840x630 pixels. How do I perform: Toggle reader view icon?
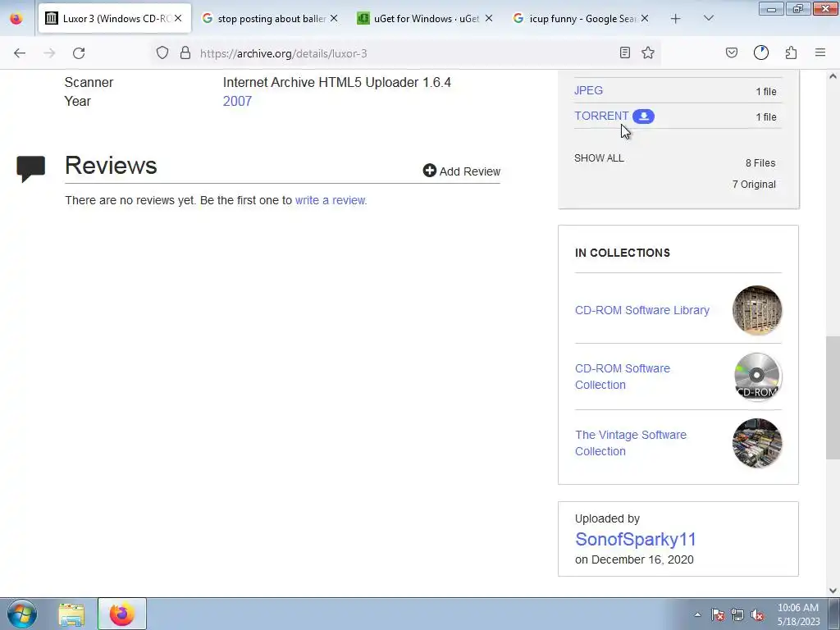pos(624,52)
